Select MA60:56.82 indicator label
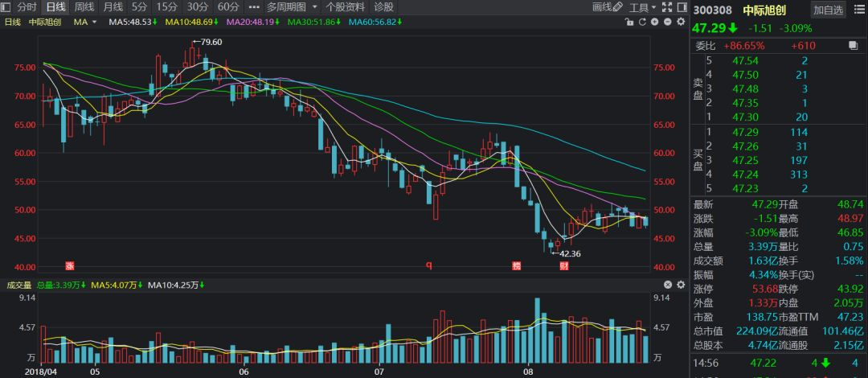This screenshot has height=378, width=868. pyautogui.click(x=375, y=22)
